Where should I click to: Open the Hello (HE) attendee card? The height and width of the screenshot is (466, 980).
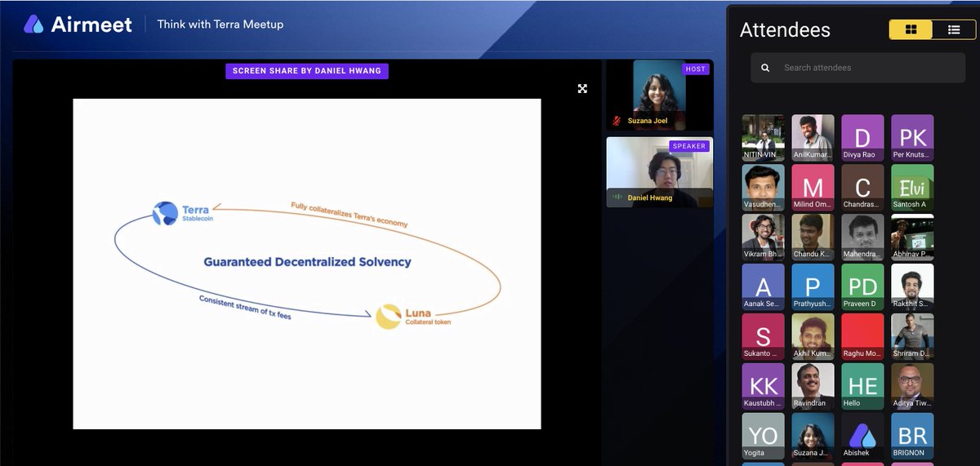863,386
